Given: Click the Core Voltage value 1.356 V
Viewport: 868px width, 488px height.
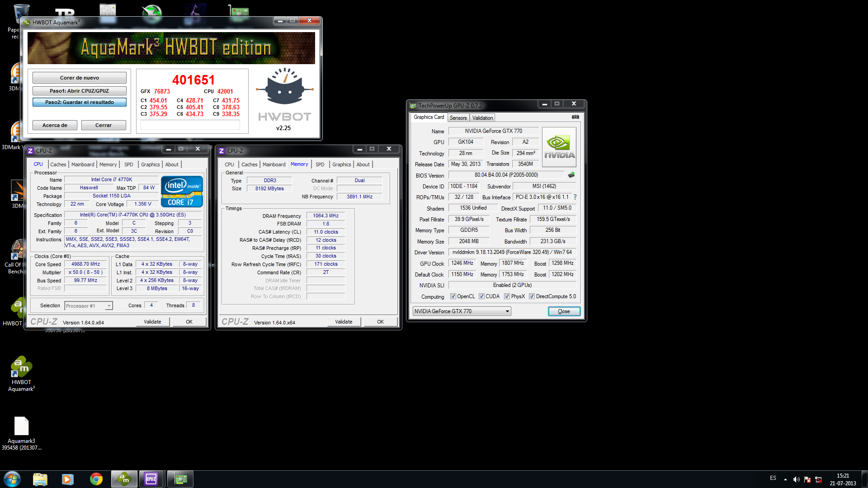Looking at the screenshot, I should click(143, 204).
